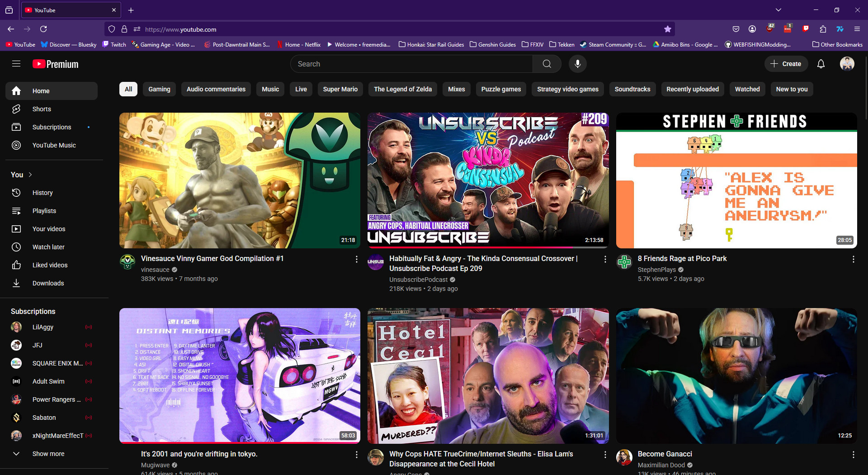Click the YouTube Premium logo

click(x=56, y=64)
